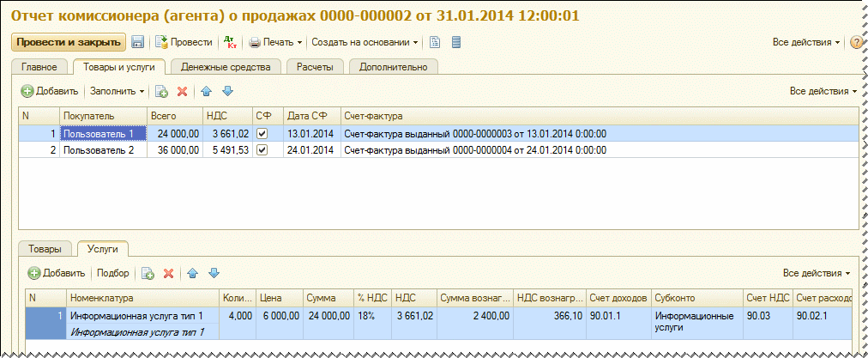The image size is (868, 358).
Task: Select the Пользователь 1 cell
Action: pos(103,134)
